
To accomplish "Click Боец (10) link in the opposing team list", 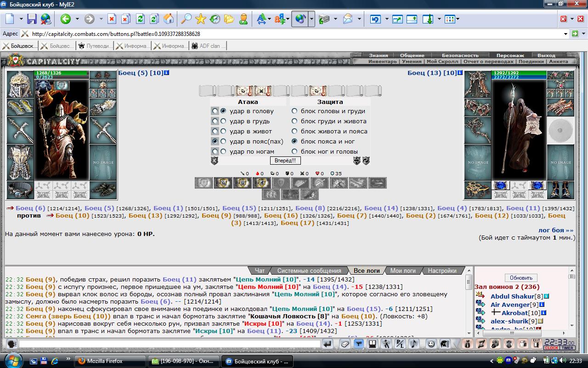I will [x=73, y=215].
